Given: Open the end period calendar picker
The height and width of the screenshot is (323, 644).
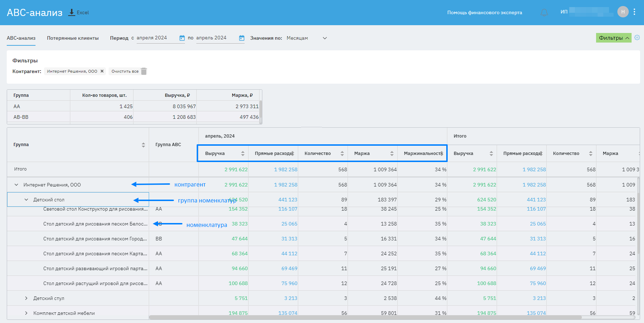Looking at the screenshot, I should 241,38.
